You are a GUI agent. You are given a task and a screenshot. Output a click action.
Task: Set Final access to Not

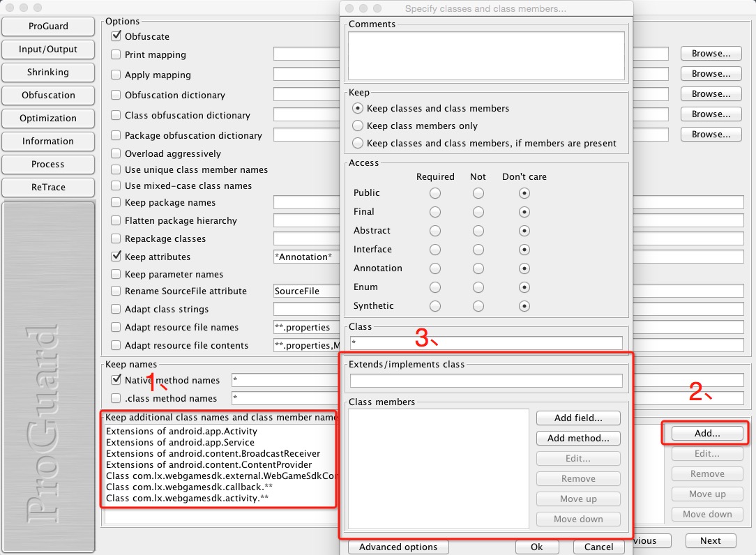[x=478, y=212]
